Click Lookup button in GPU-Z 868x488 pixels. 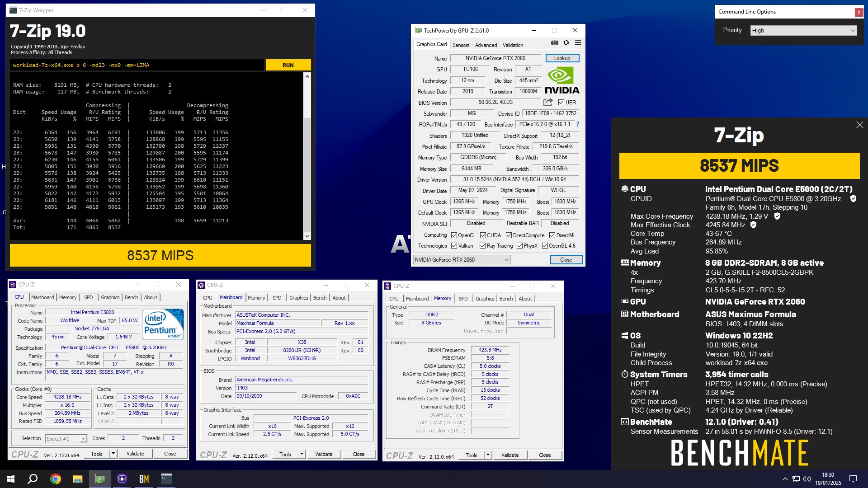point(562,58)
